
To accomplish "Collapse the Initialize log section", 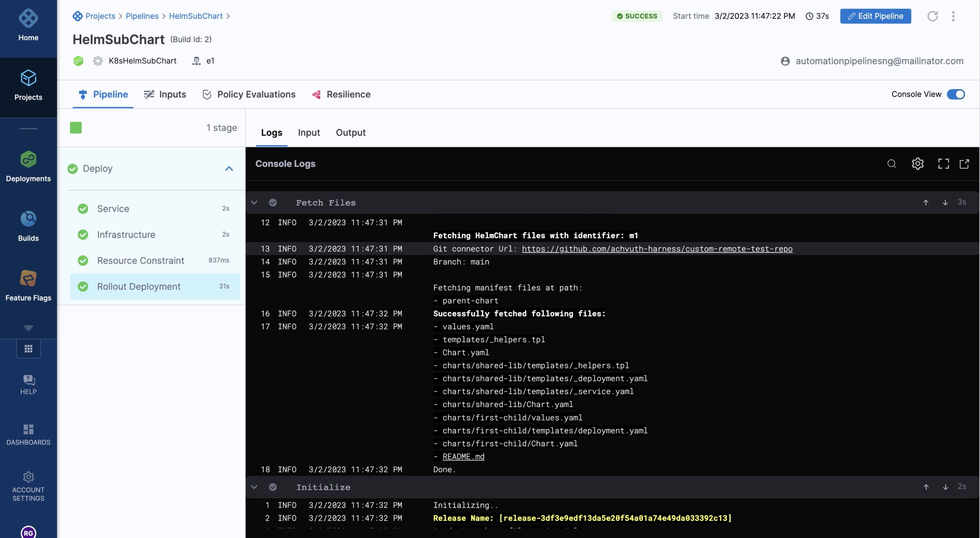I will tap(254, 487).
